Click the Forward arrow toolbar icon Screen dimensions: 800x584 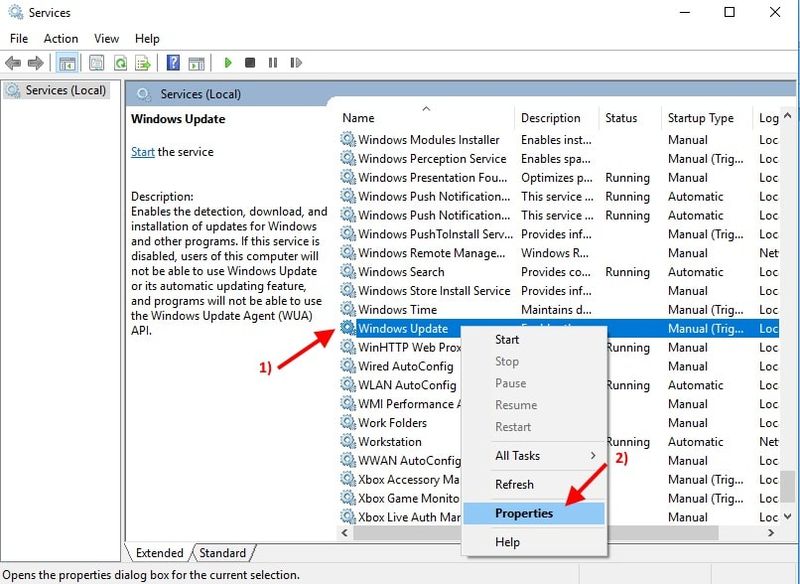(35, 63)
